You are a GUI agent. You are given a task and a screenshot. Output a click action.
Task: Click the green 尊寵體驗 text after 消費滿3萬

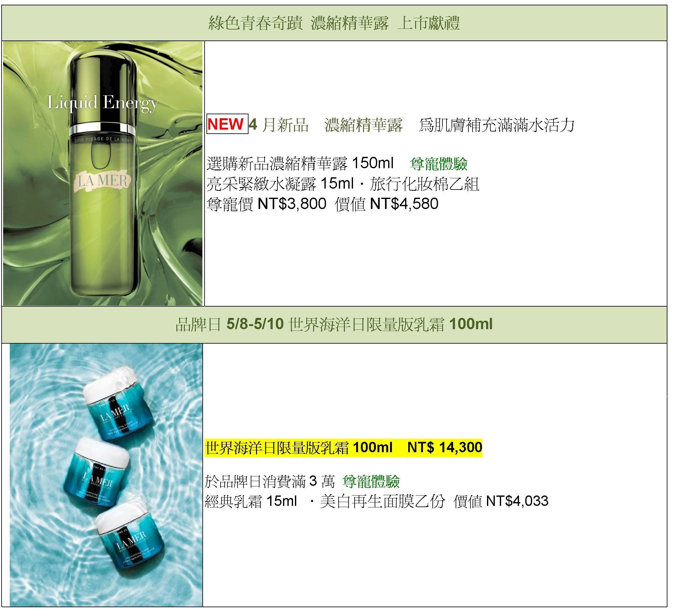[x=371, y=482]
